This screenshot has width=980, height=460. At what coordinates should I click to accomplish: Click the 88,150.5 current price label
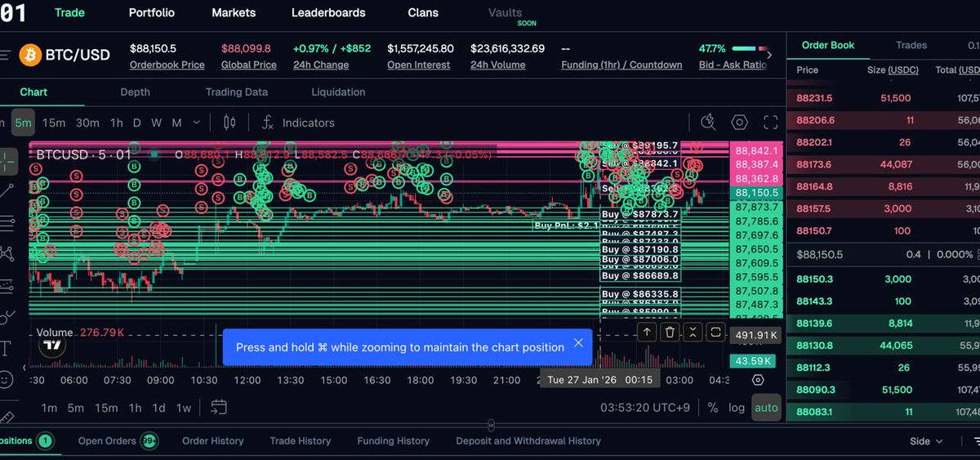(757, 193)
